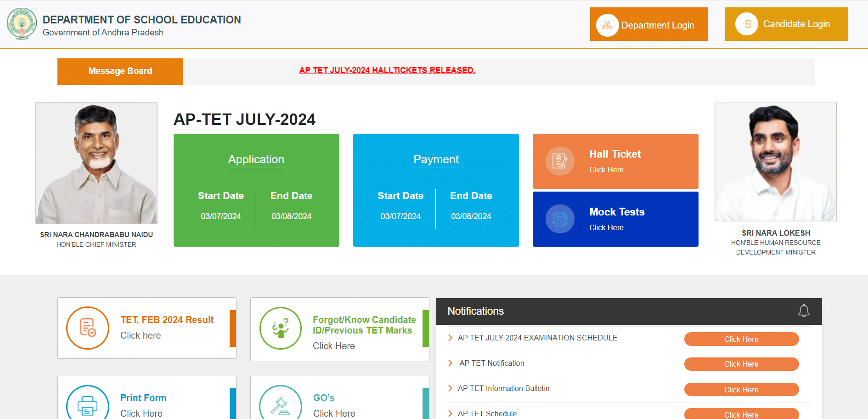
Task: Click the notifications bell icon
Action: coord(804,311)
